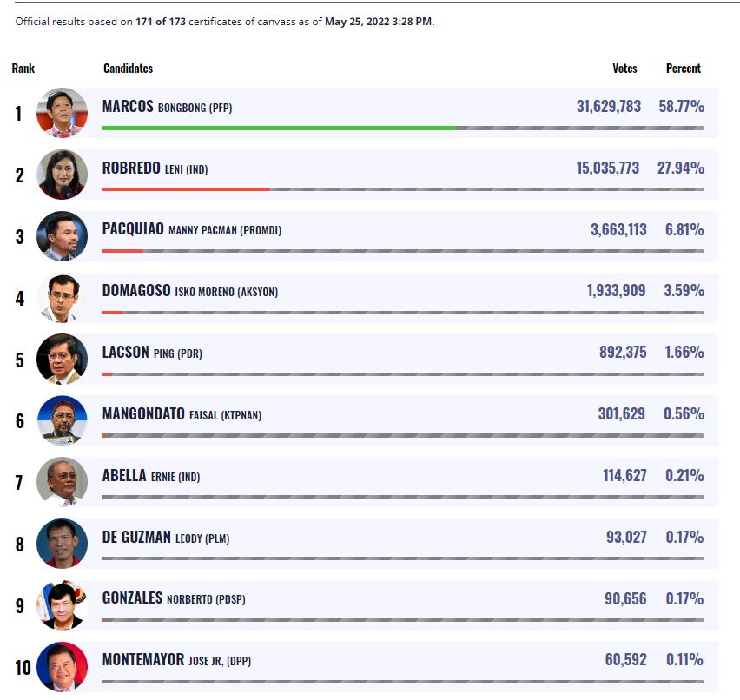
Task: Click the green Marcos vote progress bar
Action: point(278,128)
